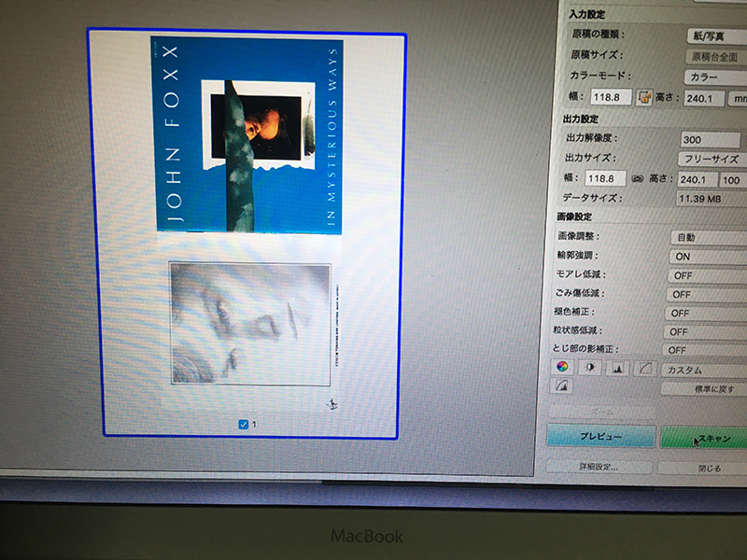Open the 粒状感低減 dropdown set to OFF
Image resolution: width=747 pixels, height=560 pixels.
point(705,332)
